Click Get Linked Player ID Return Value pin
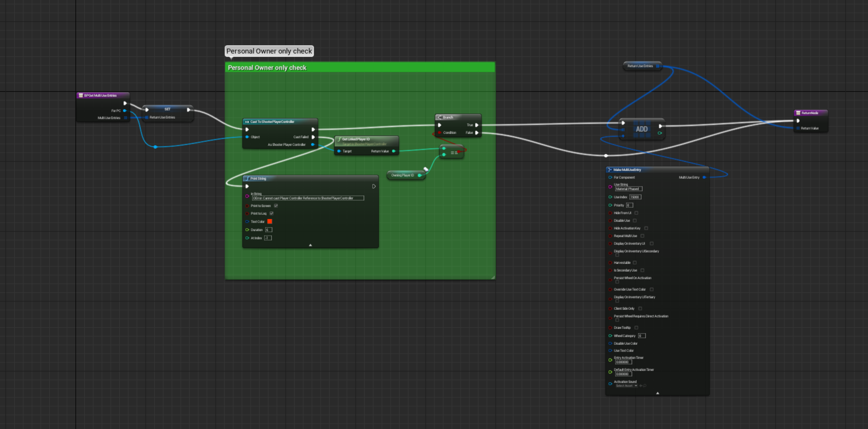Image resolution: width=868 pixels, height=429 pixels. click(x=394, y=151)
